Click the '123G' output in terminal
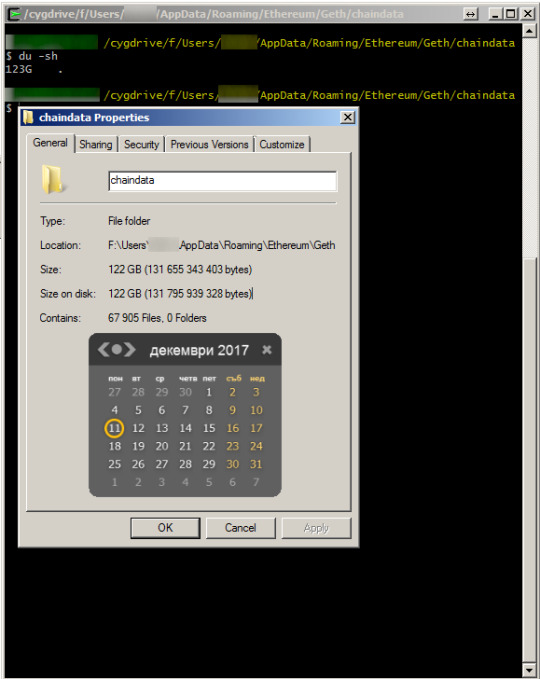540x679 pixels. pos(19,69)
